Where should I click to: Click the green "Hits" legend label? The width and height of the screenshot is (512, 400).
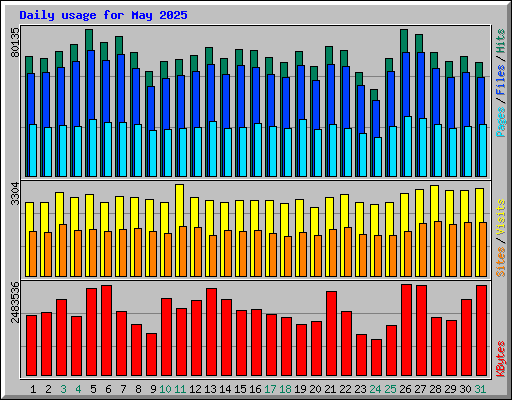point(501,41)
